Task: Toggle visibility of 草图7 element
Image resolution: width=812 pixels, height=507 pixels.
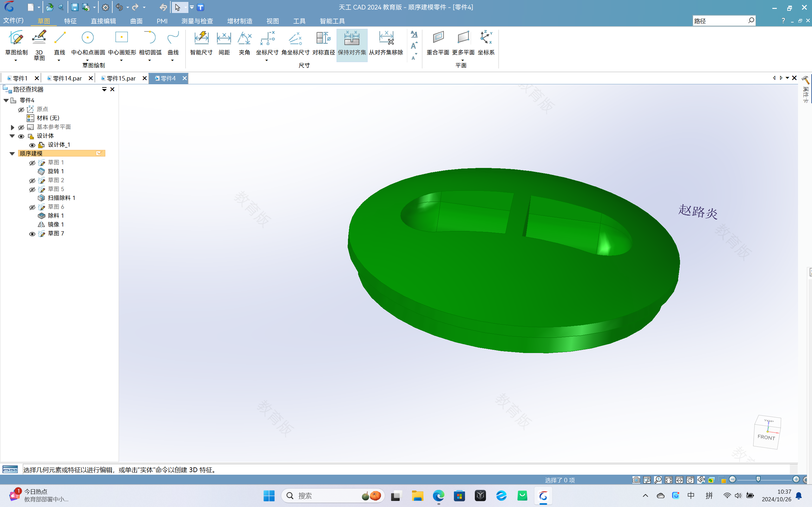Action: click(x=33, y=233)
